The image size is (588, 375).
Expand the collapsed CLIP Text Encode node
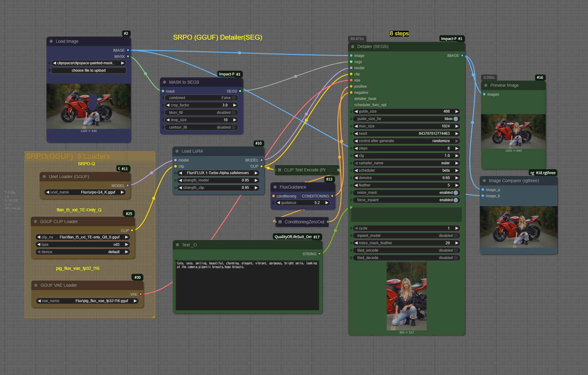280,170
